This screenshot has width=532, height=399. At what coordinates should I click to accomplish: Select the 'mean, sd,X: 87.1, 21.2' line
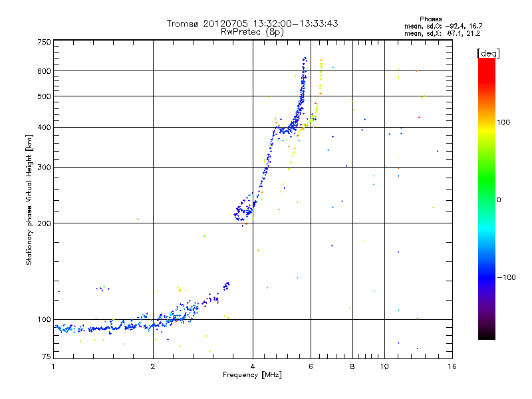coord(442,33)
